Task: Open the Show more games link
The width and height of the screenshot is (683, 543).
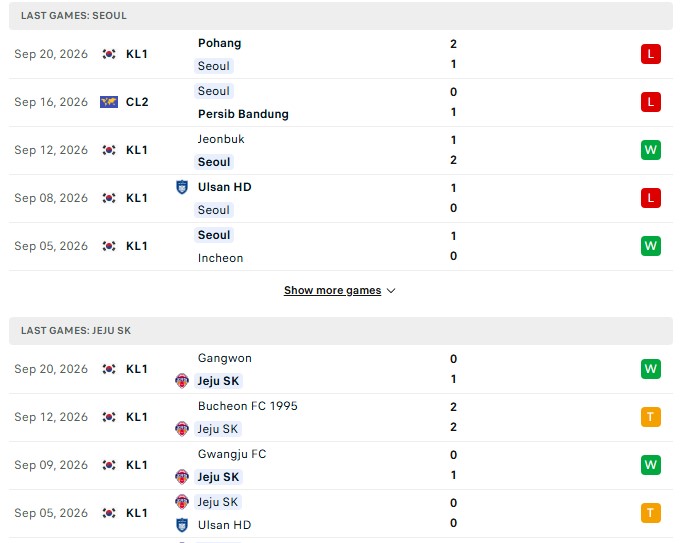Action: [x=332, y=290]
